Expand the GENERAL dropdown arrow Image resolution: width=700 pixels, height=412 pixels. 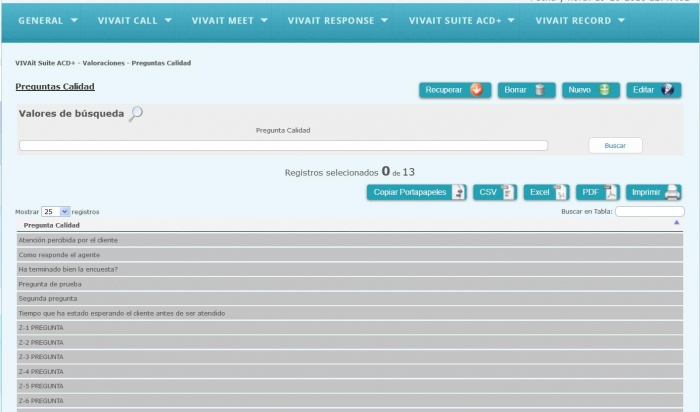point(74,20)
